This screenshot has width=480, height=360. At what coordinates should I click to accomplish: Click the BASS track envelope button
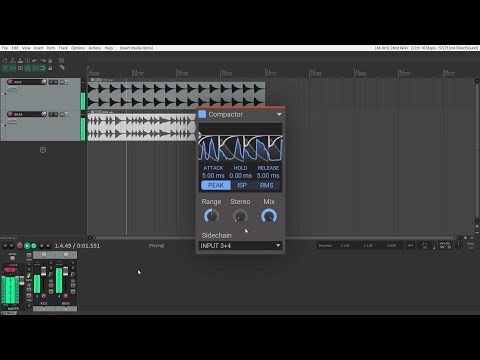(x=12, y=121)
